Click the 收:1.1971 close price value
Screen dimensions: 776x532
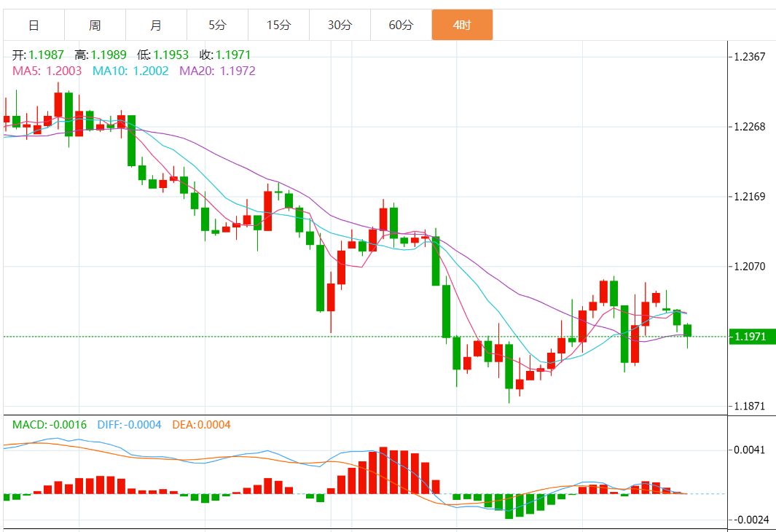pyautogui.click(x=225, y=55)
